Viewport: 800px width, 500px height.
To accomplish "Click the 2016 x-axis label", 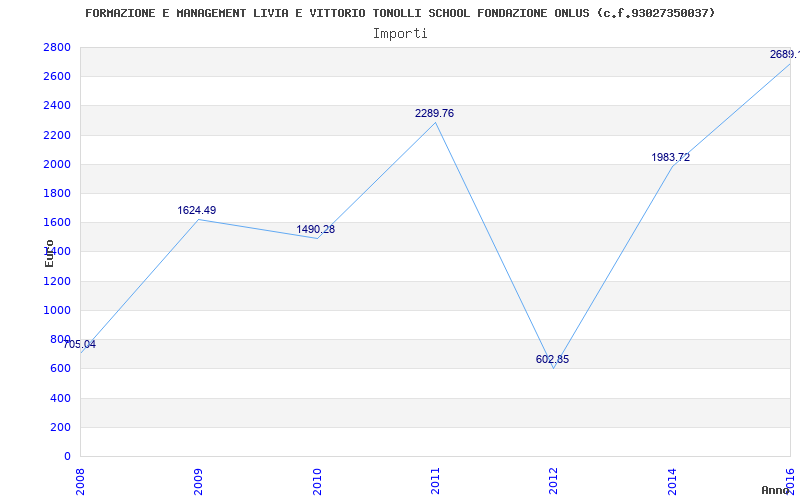I will click(x=790, y=482).
